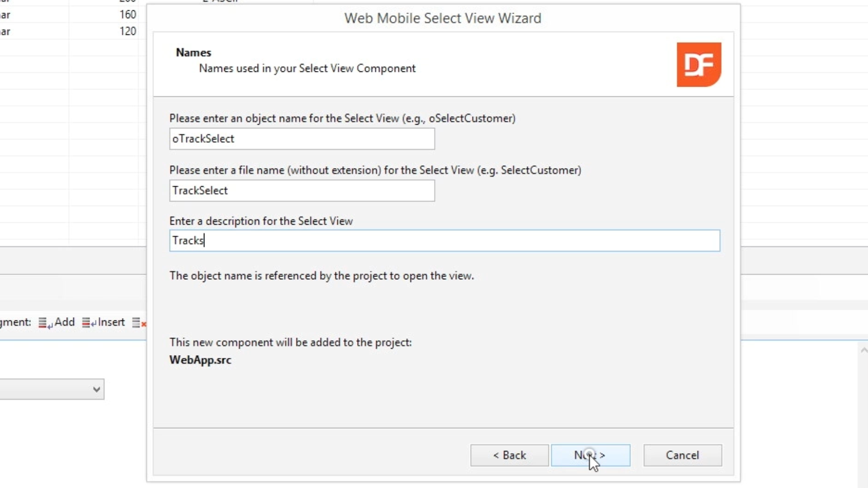Viewport: 868px width, 488px height.
Task: Click 'Names used in your Select View Component' subtitle
Action: coord(307,68)
